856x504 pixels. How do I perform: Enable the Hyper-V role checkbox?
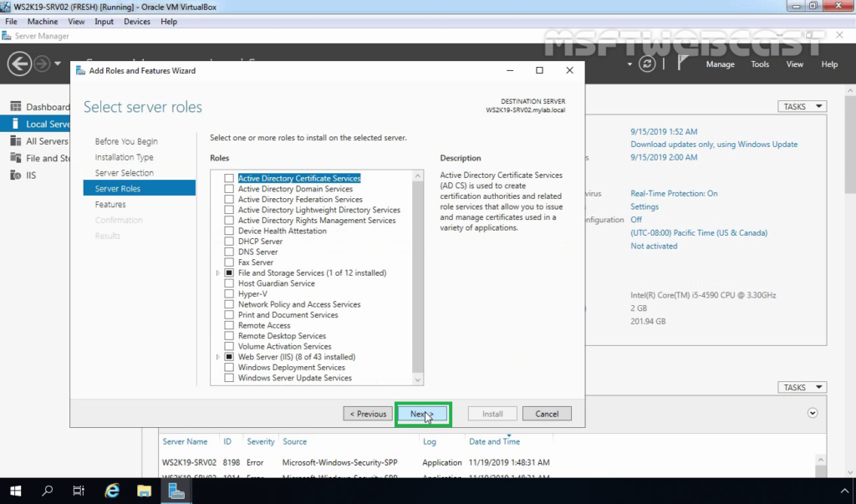click(229, 293)
